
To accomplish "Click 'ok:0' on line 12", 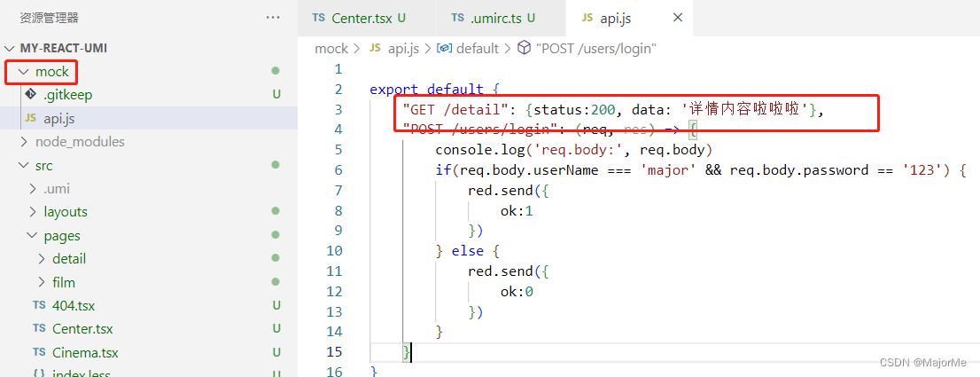I will coord(517,291).
